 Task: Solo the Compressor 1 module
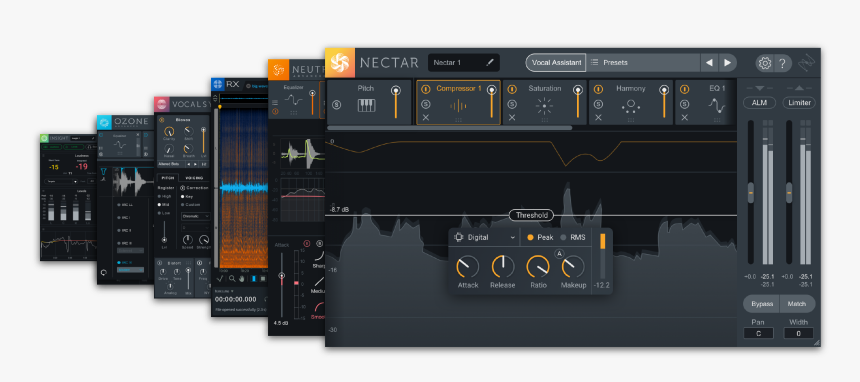click(426, 104)
